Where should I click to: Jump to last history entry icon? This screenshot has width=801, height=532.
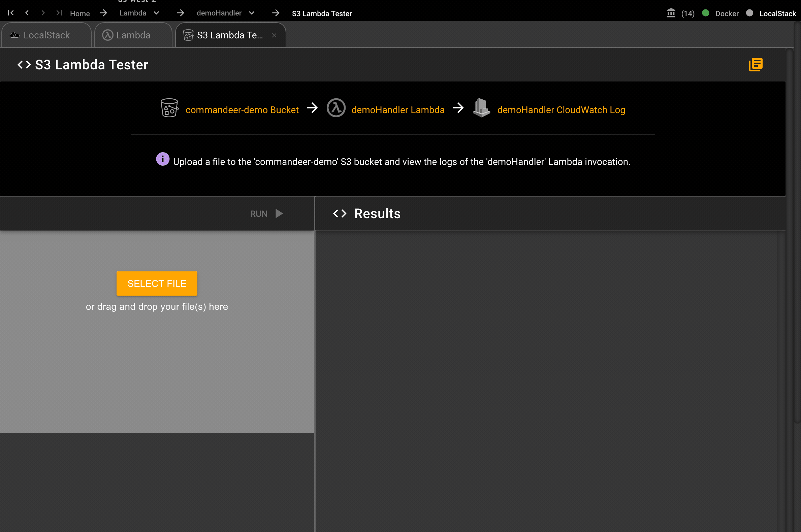pyautogui.click(x=59, y=13)
